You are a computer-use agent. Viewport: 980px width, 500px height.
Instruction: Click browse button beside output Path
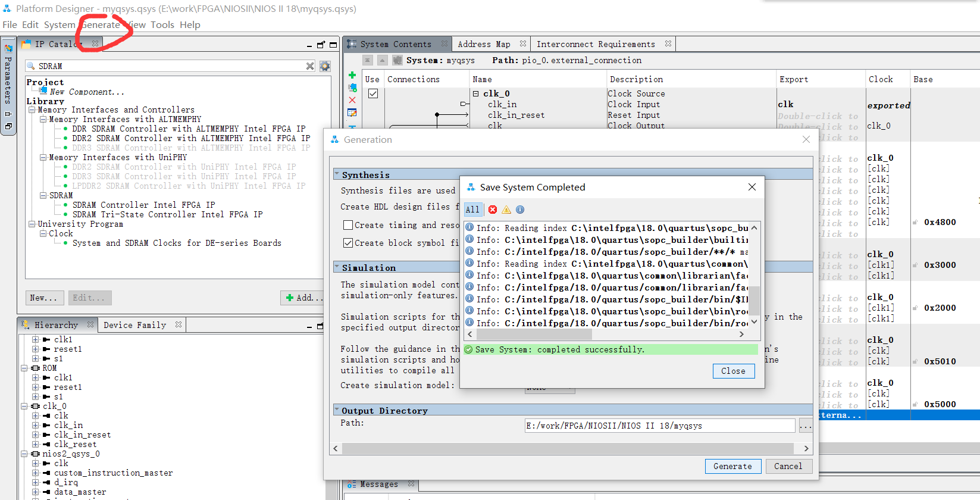(806, 426)
